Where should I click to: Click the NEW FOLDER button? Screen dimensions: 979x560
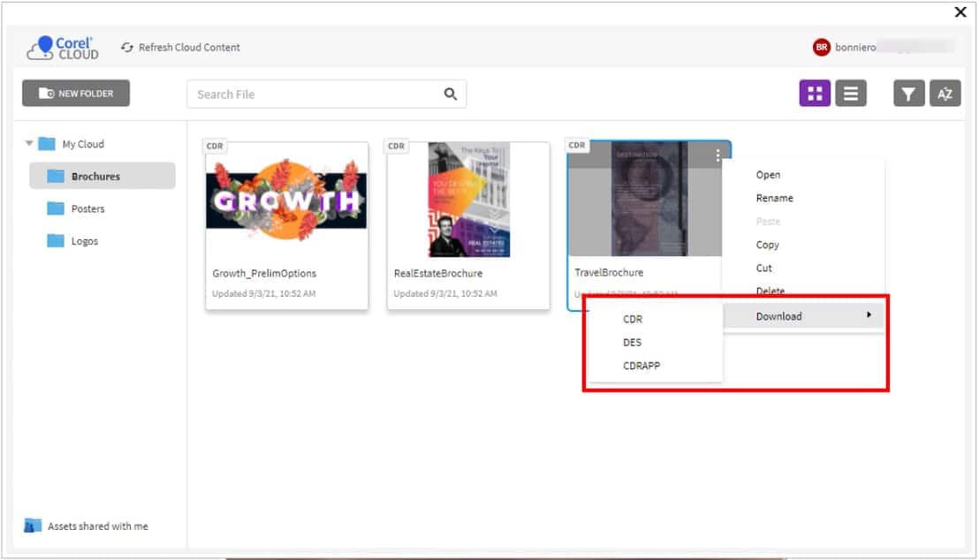(76, 93)
